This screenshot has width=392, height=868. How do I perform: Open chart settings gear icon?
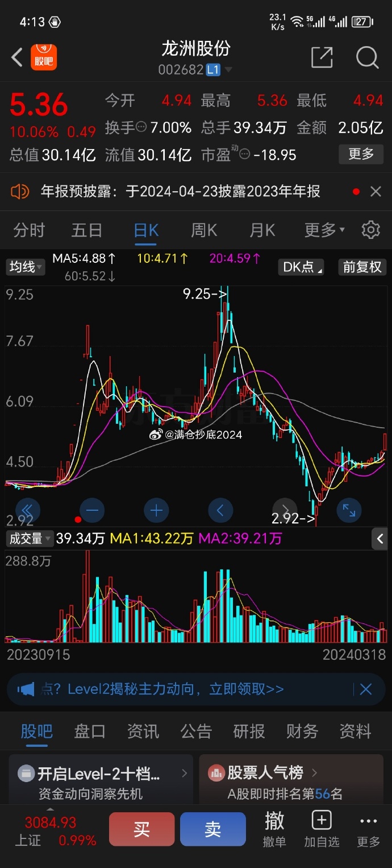point(370,230)
